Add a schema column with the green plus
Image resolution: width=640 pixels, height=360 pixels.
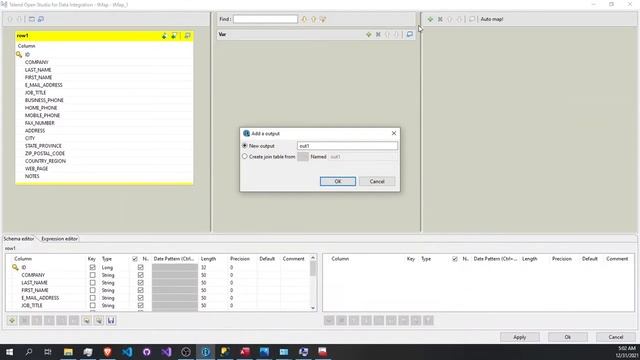[12, 321]
